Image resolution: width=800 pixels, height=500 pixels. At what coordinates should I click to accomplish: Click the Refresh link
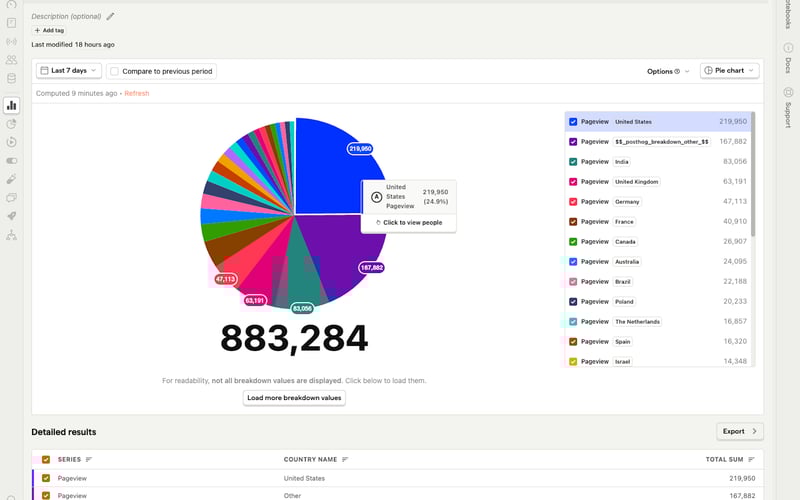tap(137, 93)
